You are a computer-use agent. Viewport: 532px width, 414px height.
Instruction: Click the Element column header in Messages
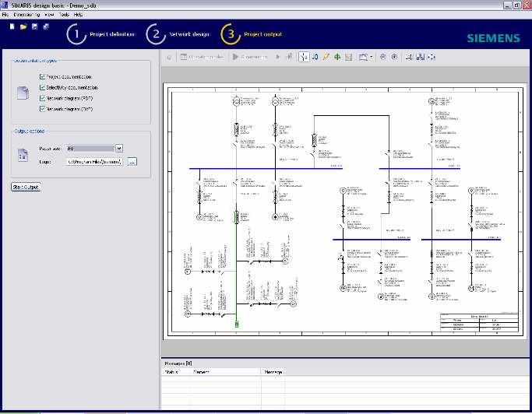click(x=225, y=372)
